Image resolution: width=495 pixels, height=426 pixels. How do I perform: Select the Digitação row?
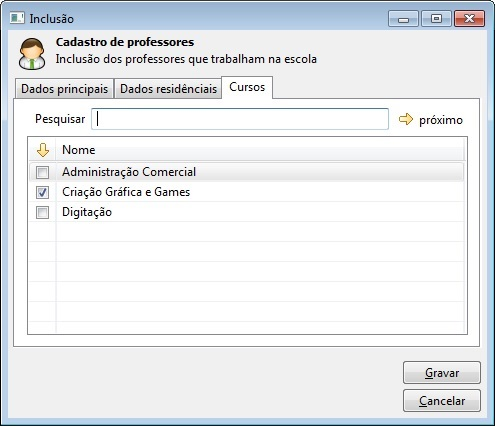(x=247, y=212)
